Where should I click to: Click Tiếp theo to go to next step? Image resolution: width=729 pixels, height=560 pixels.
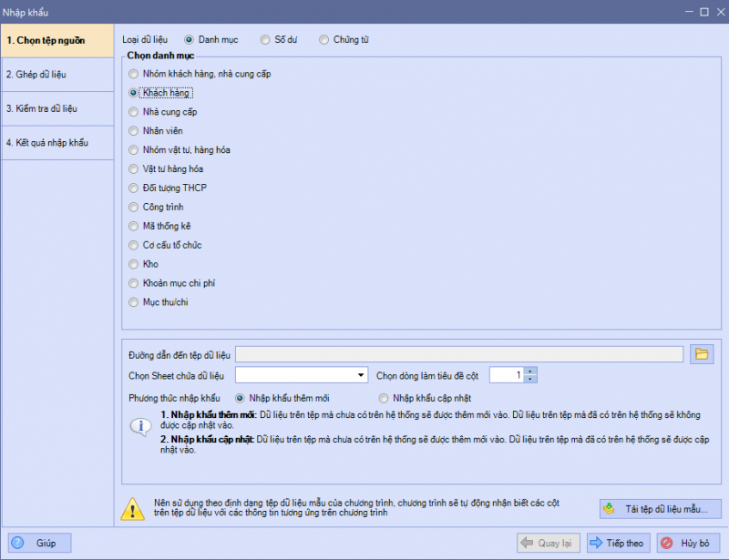point(618,543)
